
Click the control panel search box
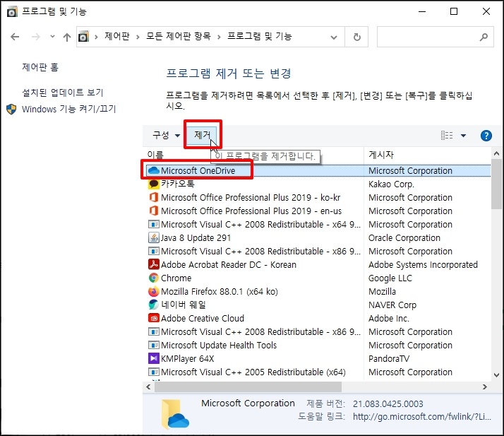[x=436, y=37]
